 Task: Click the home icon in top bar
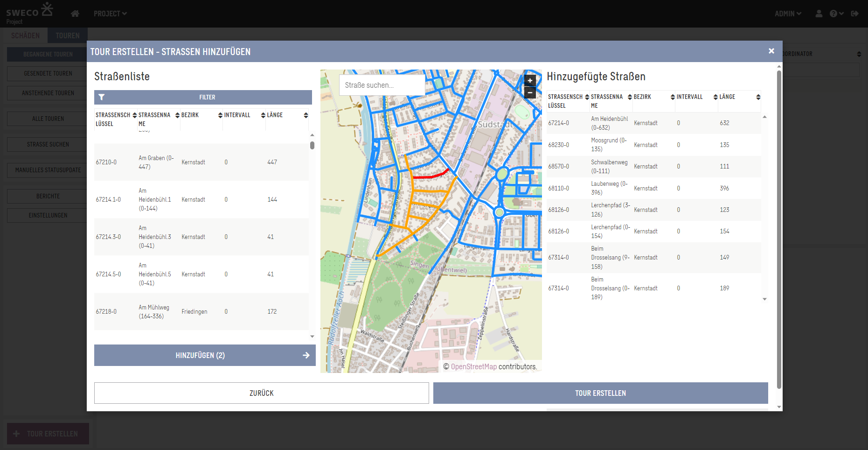[75, 14]
